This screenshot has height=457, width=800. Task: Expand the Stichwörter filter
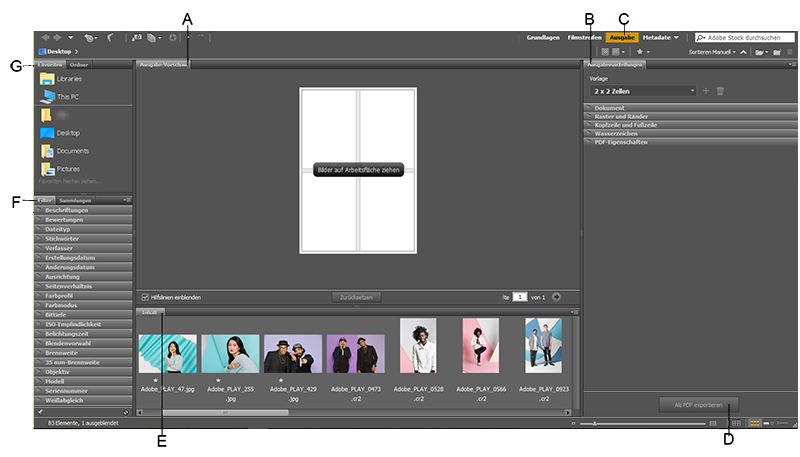[x=84, y=239]
